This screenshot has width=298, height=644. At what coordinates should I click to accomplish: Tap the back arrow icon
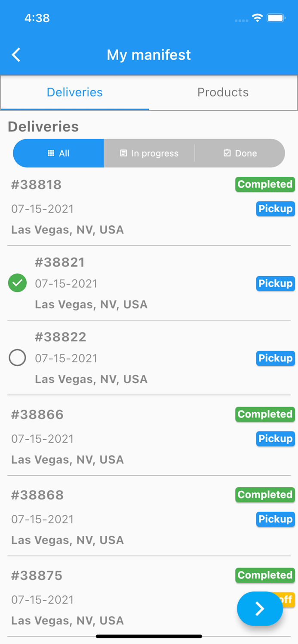[16, 55]
